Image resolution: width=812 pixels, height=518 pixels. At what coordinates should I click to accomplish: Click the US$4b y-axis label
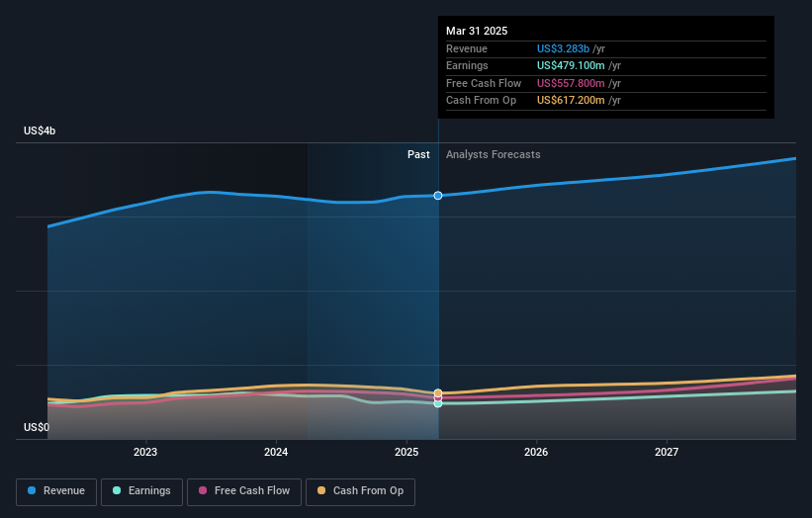40,130
